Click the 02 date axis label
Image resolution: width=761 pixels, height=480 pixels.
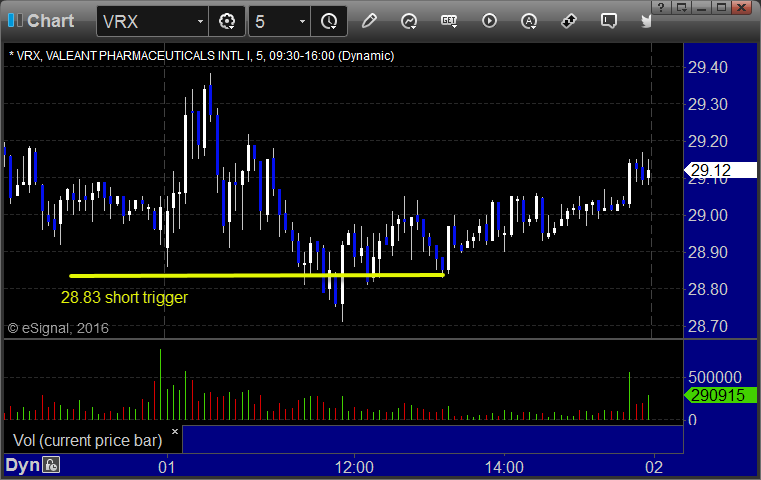pos(654,467)
